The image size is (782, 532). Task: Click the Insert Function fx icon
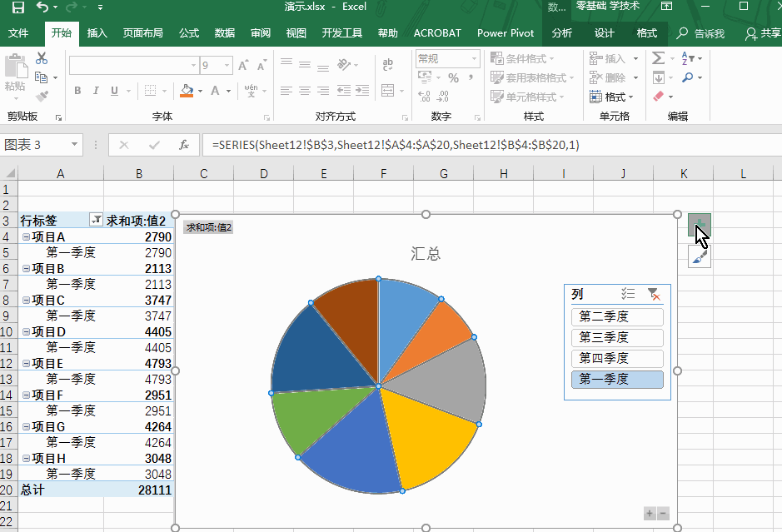[x=184, y=145]
